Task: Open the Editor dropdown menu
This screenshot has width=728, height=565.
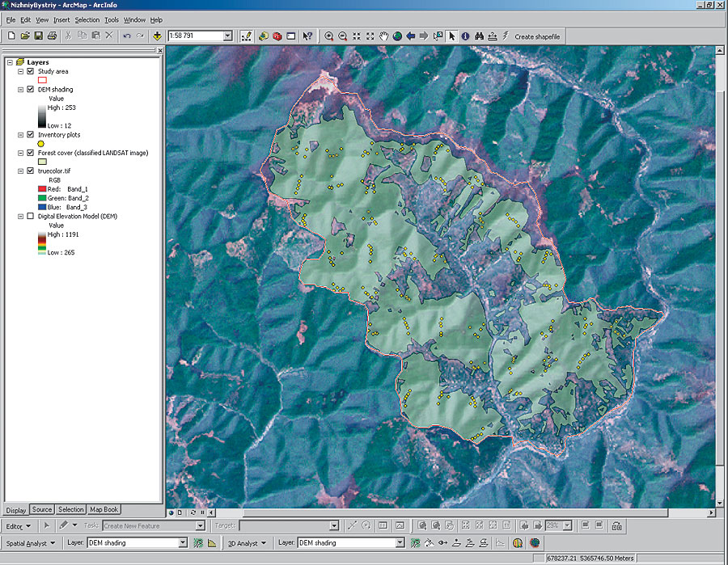Action: [x=19, y=526]
